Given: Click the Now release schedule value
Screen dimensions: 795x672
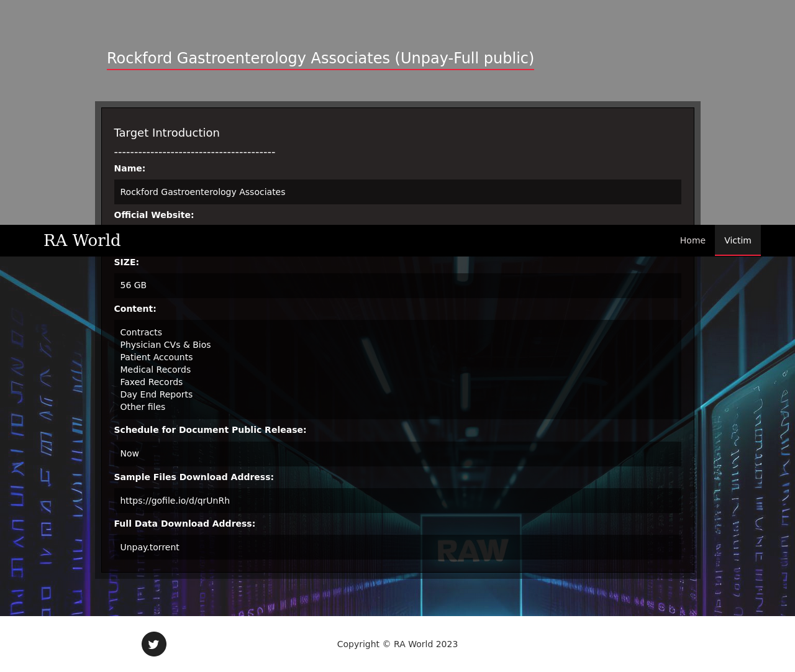Looking at the screenshot, I should [x=129, y=453].
